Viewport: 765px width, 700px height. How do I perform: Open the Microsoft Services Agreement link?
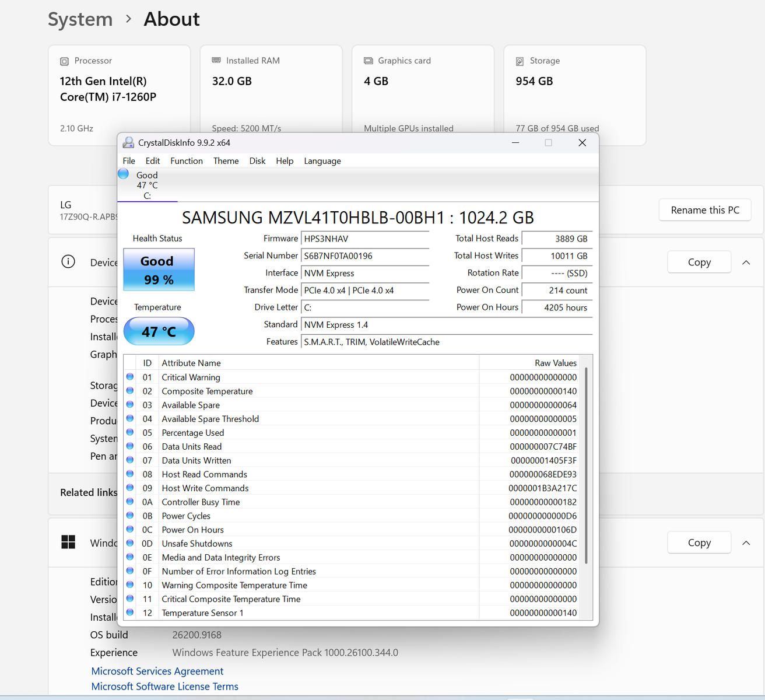(157, 671)
